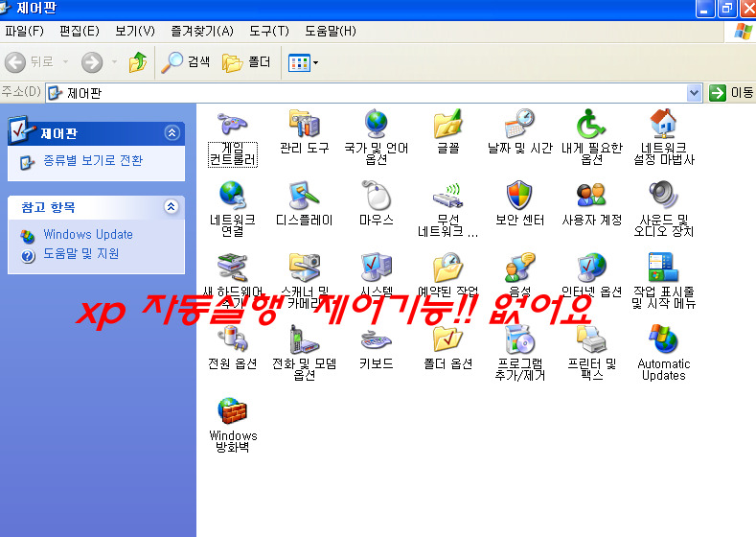Open Windows Update link
Screen dimensions: 756x537
coord(88,235)
